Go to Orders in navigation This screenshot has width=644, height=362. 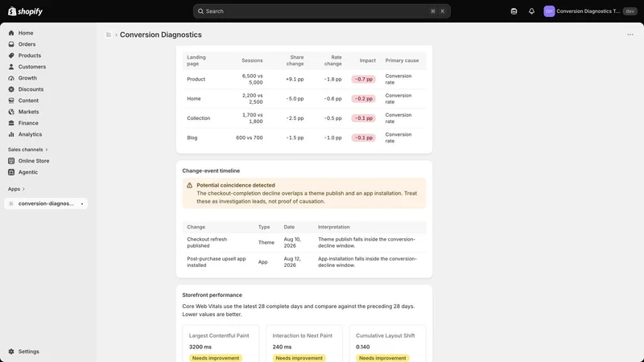click(x=27, y=44)
